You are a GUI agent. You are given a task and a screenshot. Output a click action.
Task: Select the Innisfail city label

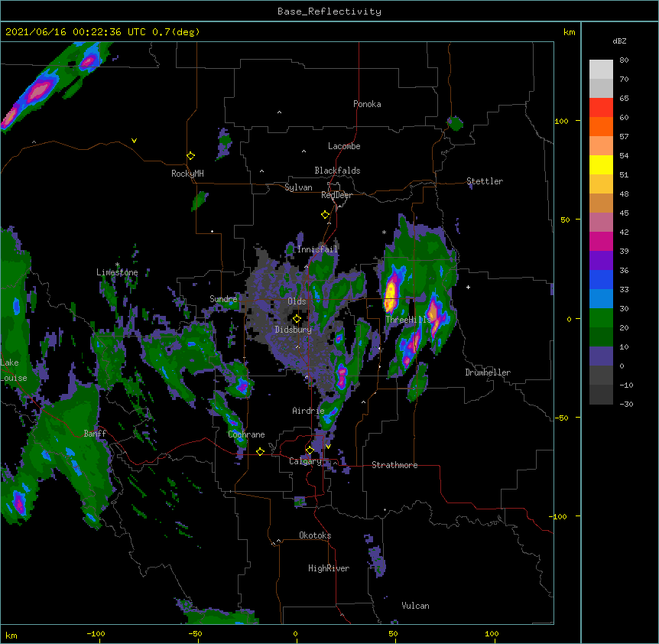[317, 249]
